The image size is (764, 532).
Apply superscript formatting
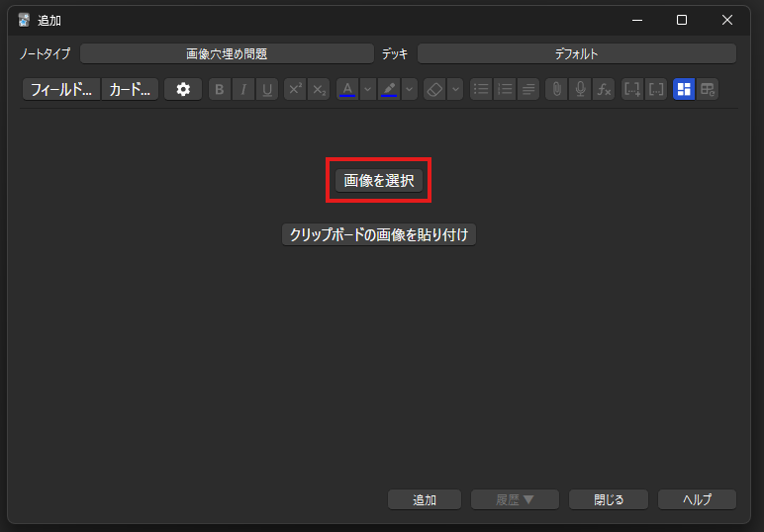pyautogui.click(x=295, y=90)
